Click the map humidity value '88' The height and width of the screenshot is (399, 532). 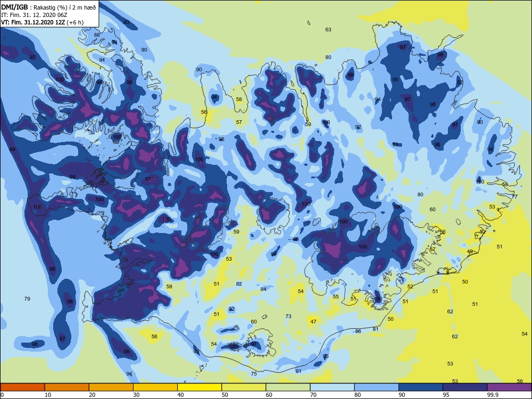pos(97,35)
